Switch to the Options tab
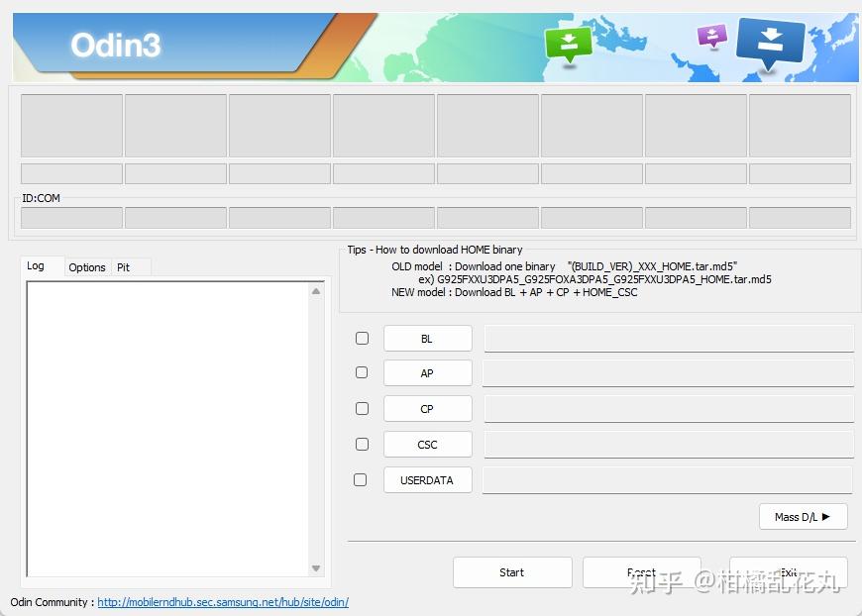862x616 pixels. pyautogui.click(x=87, y=267)
